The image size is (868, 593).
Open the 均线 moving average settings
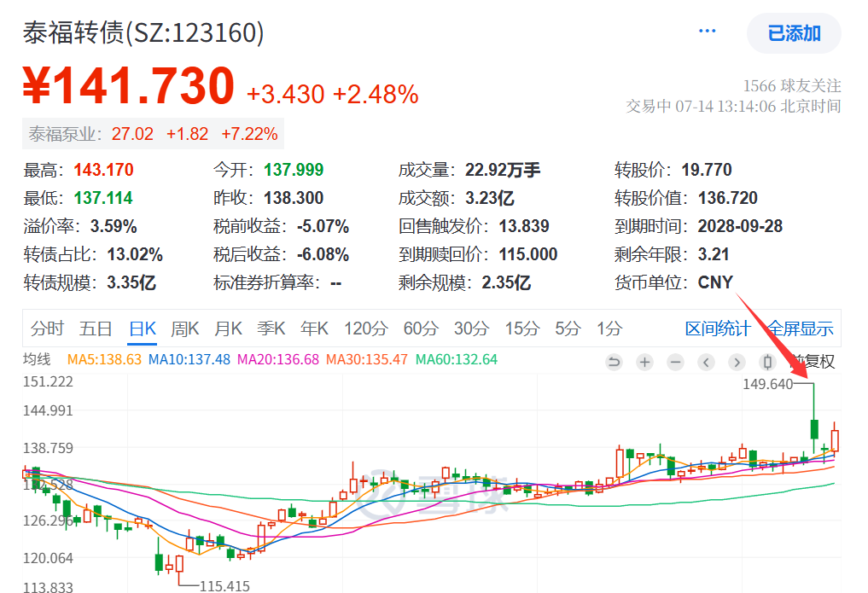(37, 359)
